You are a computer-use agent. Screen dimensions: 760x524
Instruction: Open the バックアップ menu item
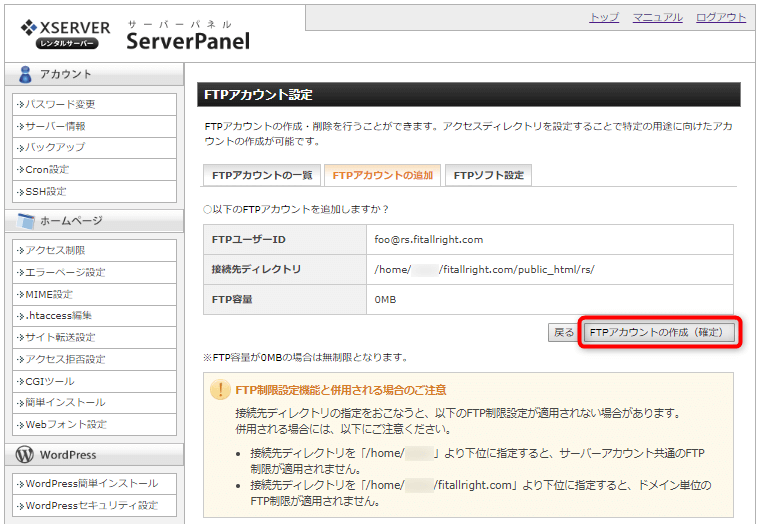click(55, 148)
